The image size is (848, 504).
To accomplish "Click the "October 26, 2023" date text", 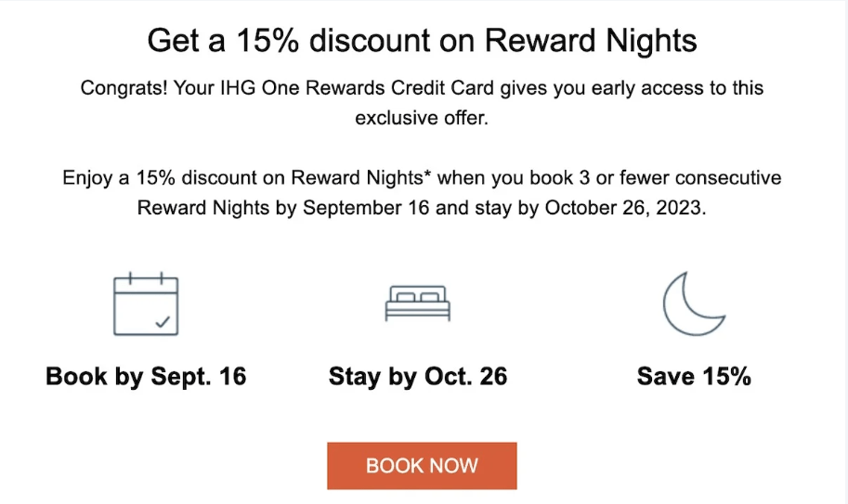I will 625,207.
